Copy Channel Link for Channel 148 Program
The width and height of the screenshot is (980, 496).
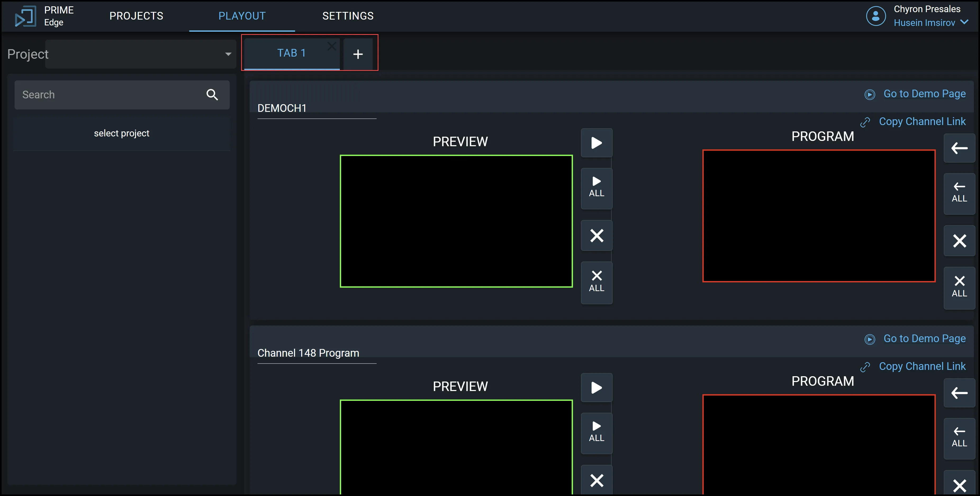point(922,366)
